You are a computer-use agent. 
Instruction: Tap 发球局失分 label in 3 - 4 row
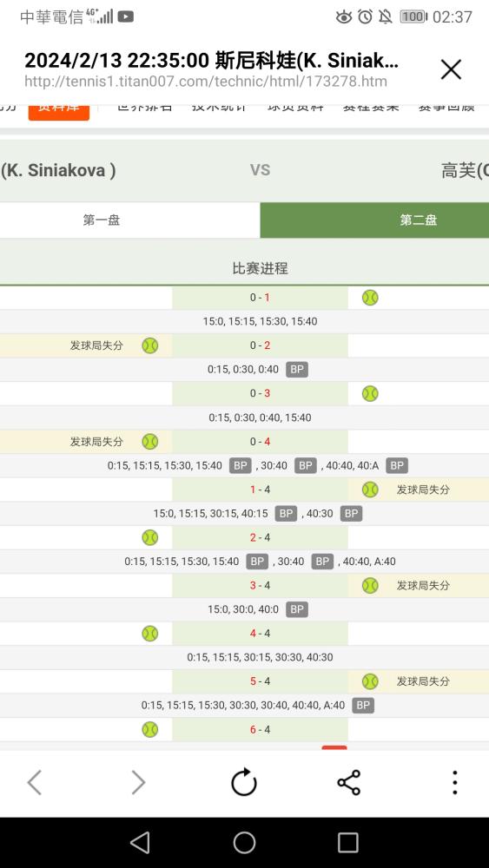423,586
